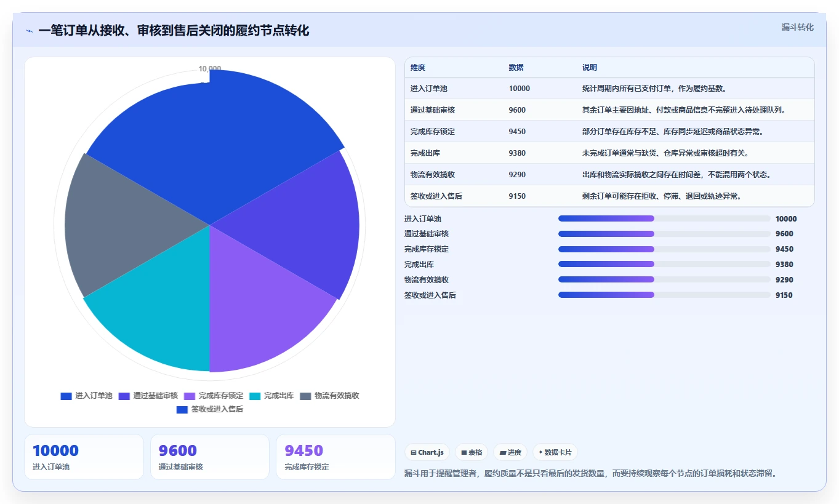Click the 通过基础审核 table row label
Image resolution: width=839 pixels, height=504 pixels.
pyautogui.click(x=433, y=110)
